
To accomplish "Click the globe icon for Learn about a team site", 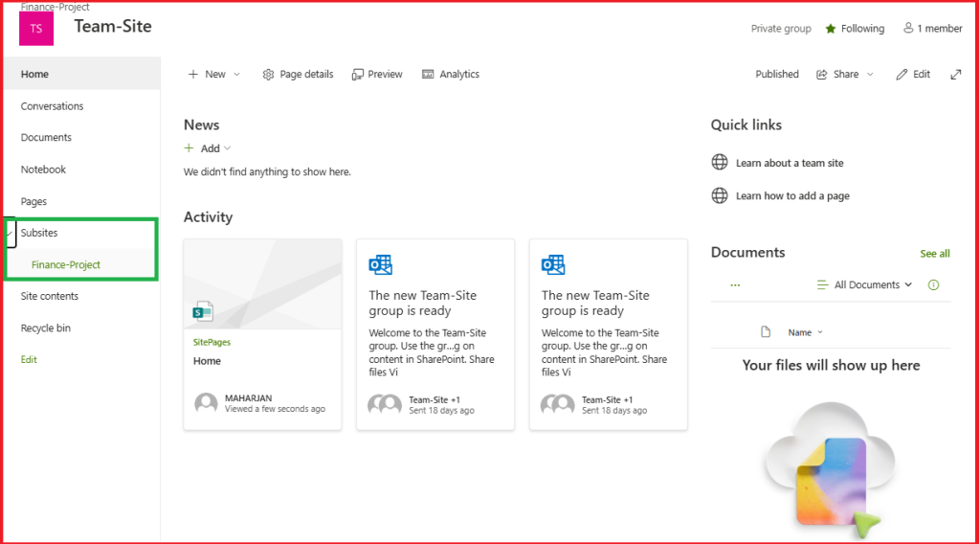I will pyautogui.click(x=720, y=163).
